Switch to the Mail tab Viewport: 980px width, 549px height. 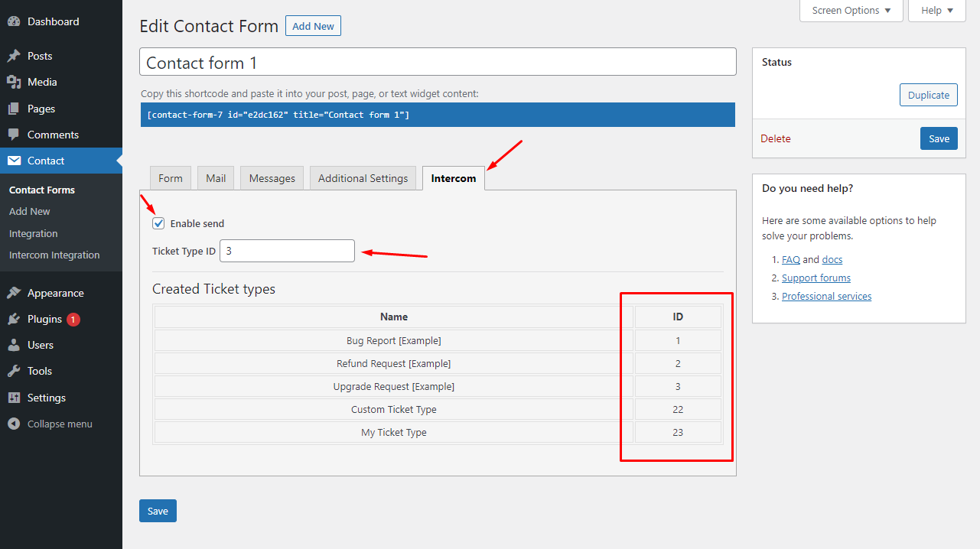point(216,178)
